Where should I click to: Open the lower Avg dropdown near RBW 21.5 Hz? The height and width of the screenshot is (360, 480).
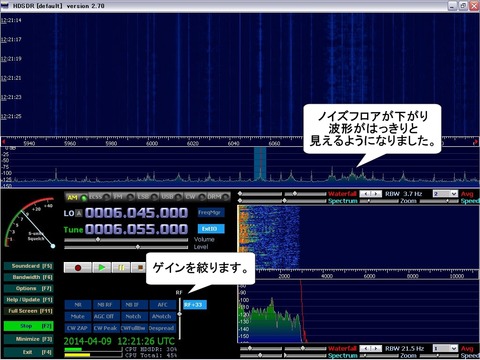tap(445, 348)
